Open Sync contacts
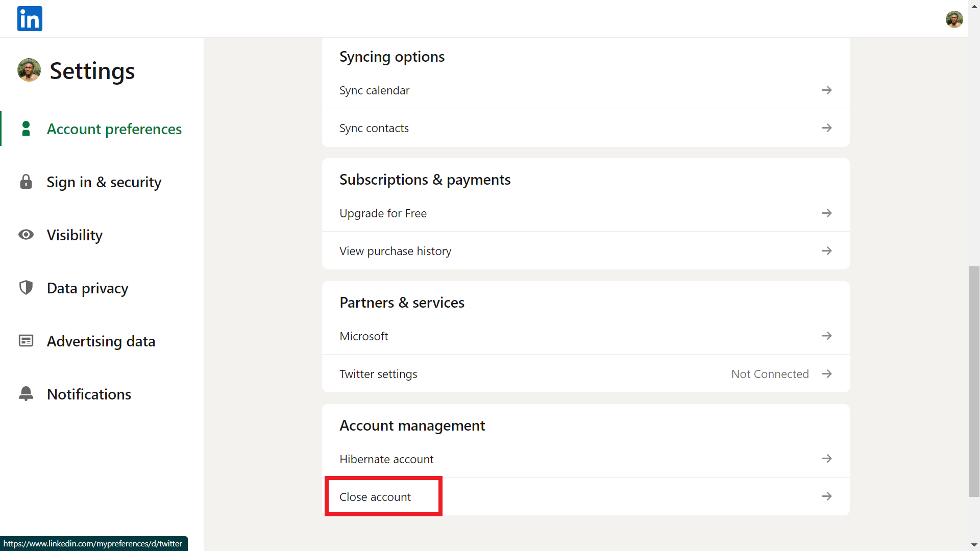 [x=374, y=128]
